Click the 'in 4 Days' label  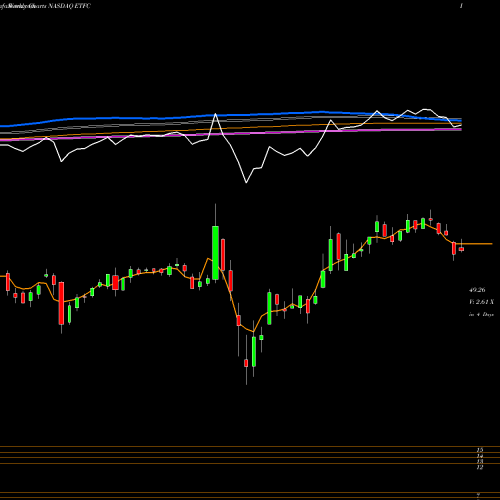(x=481, y=314)
